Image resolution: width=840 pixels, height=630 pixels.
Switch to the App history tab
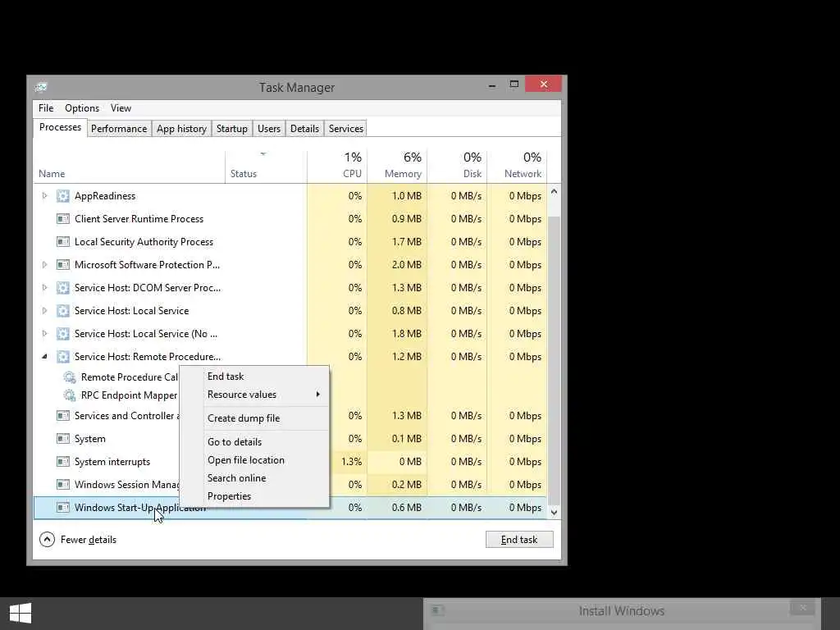coord(181,129)
